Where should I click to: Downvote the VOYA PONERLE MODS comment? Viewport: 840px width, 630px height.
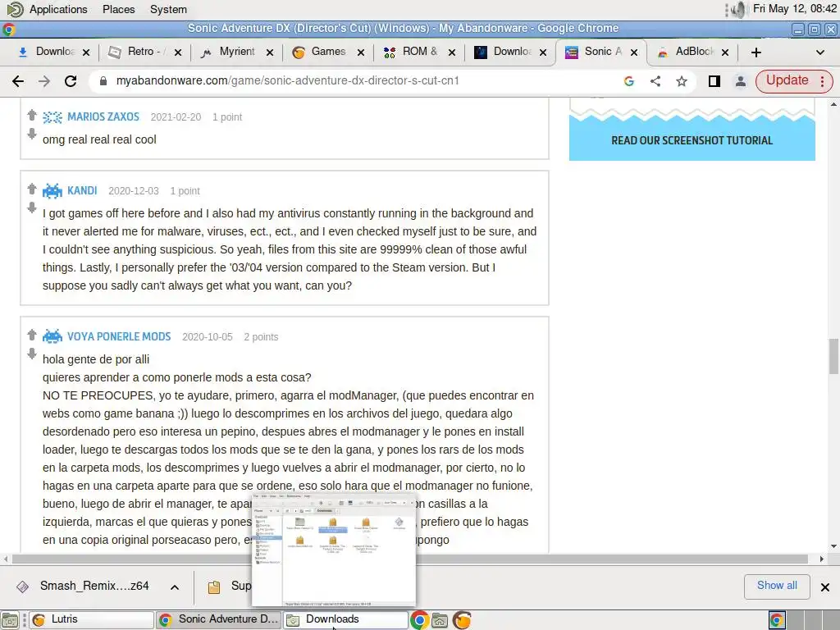pyautogui.click(x=32, y=354)
